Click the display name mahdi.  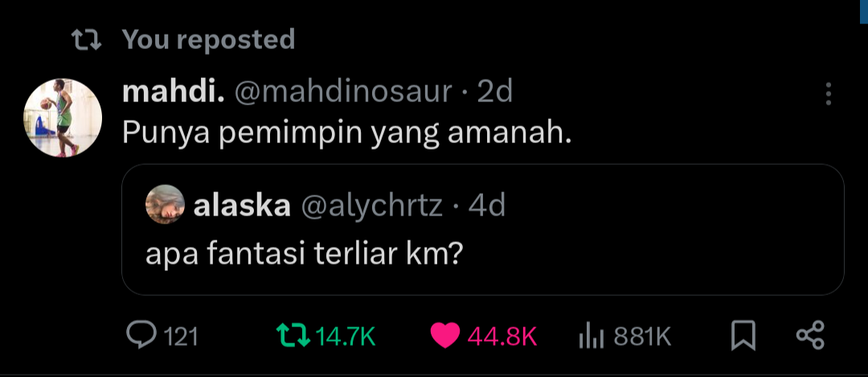tap(174, 92)
